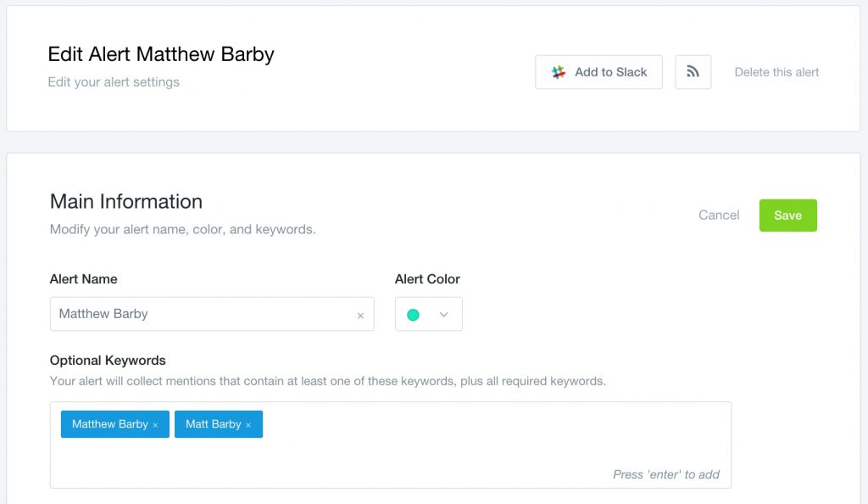
Task: Clear the Alert Name field with x
Action: coord(360,316)
